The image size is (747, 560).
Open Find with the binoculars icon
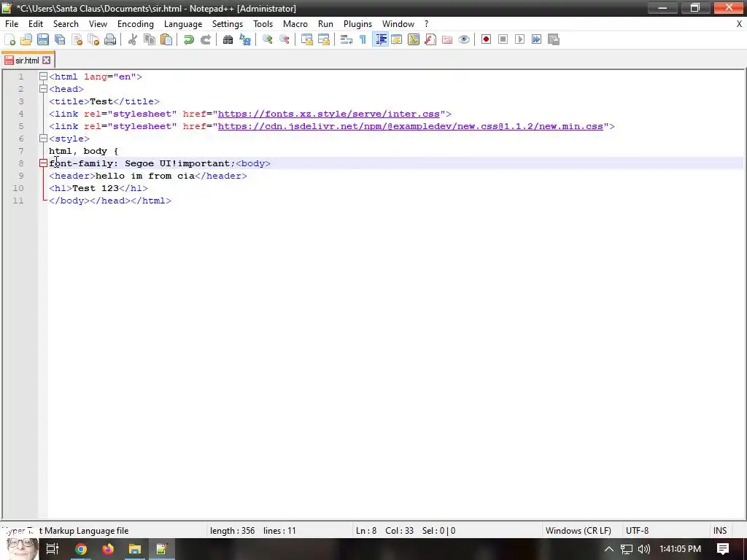pos(228,39)
